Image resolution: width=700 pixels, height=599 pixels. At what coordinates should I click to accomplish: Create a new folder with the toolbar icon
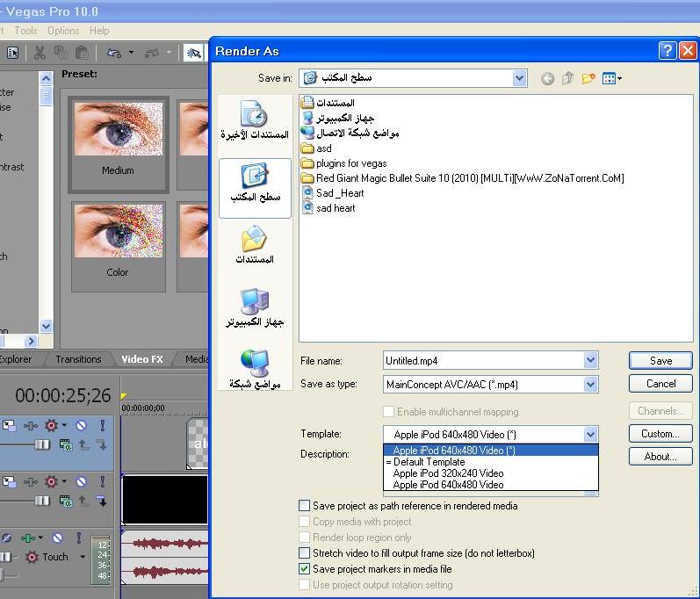tap(588, 78)
